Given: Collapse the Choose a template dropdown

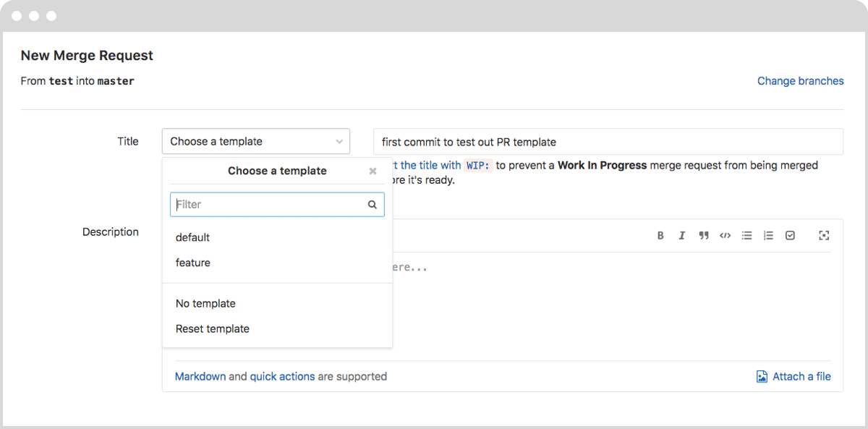Looking at the screenshot, I should [256, 141].
